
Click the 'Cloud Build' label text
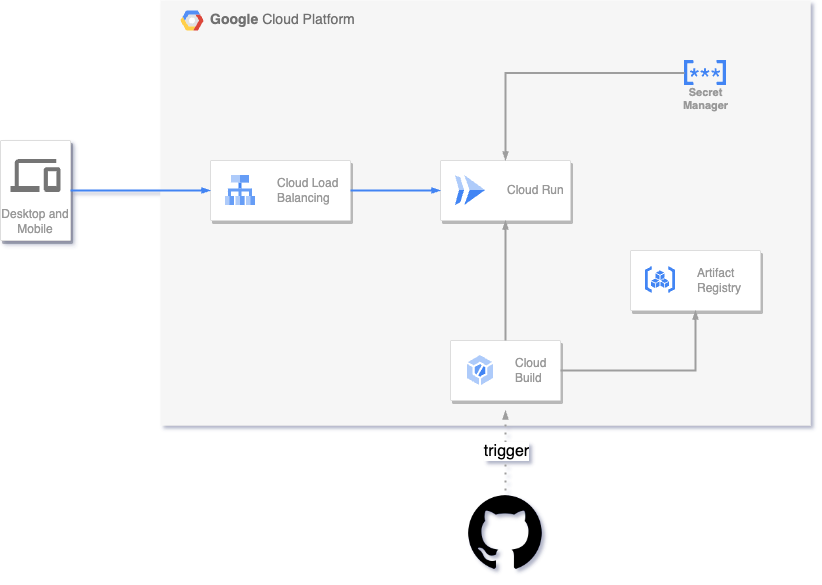[530, 370]
